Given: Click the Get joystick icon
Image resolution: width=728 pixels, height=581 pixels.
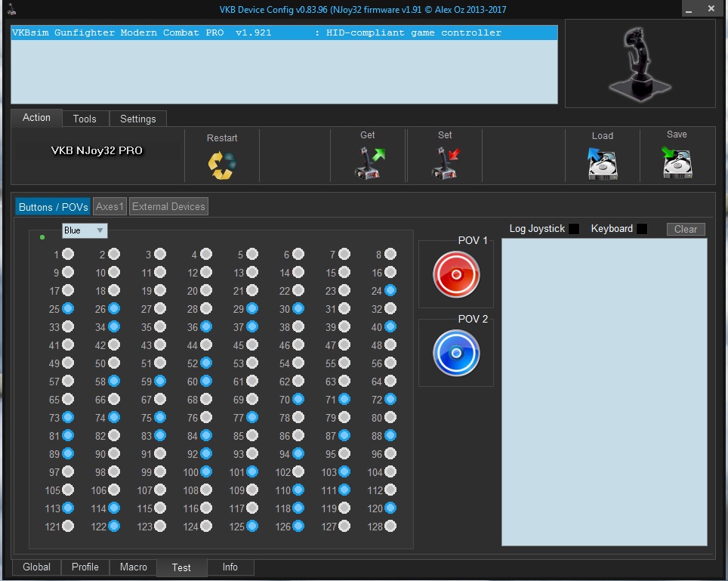Looking at the screenshot, I should pyautogui.click(x=369, y=162).
